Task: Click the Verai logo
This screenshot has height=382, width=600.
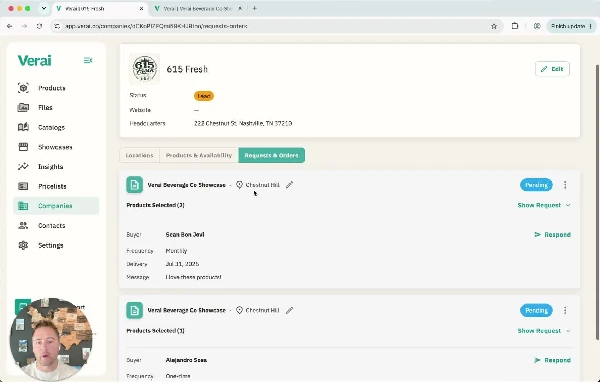Action: pyautogui.click(x=34, y=60)
